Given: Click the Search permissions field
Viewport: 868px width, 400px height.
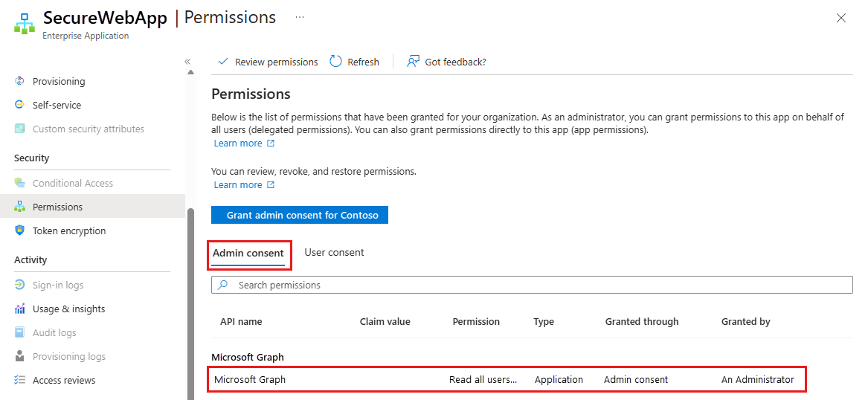Looking at the screenshot, I should [x=532, y=285].
